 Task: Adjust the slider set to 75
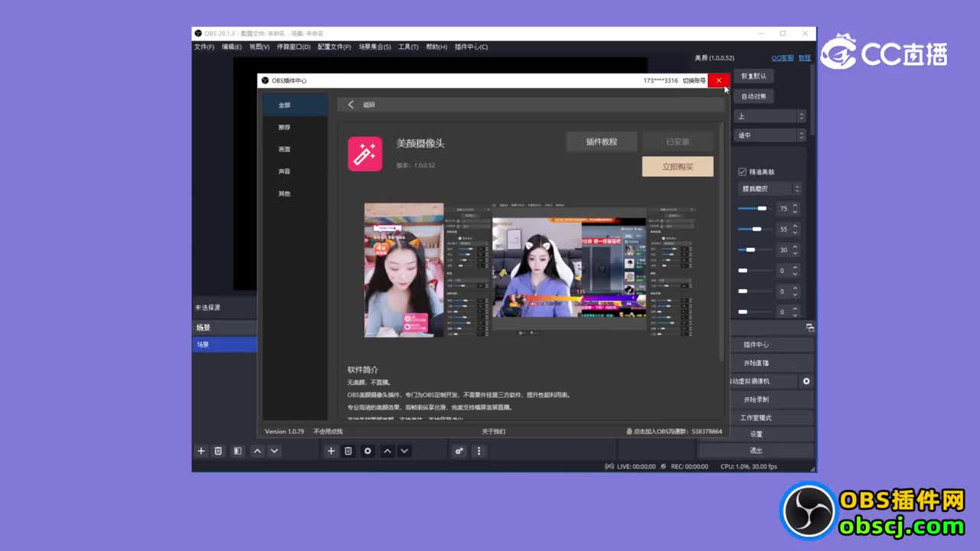pos(754,208)
